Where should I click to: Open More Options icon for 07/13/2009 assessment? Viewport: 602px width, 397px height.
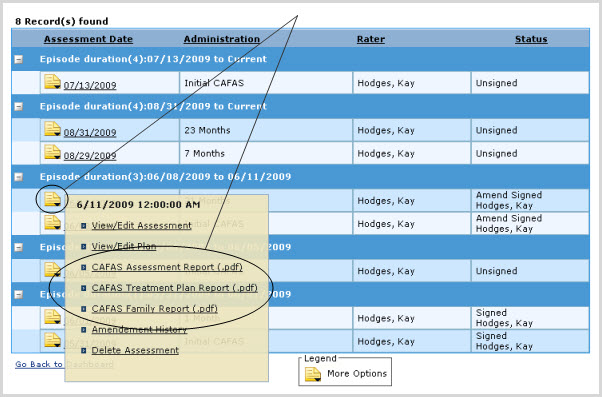(x=52, y=82)
